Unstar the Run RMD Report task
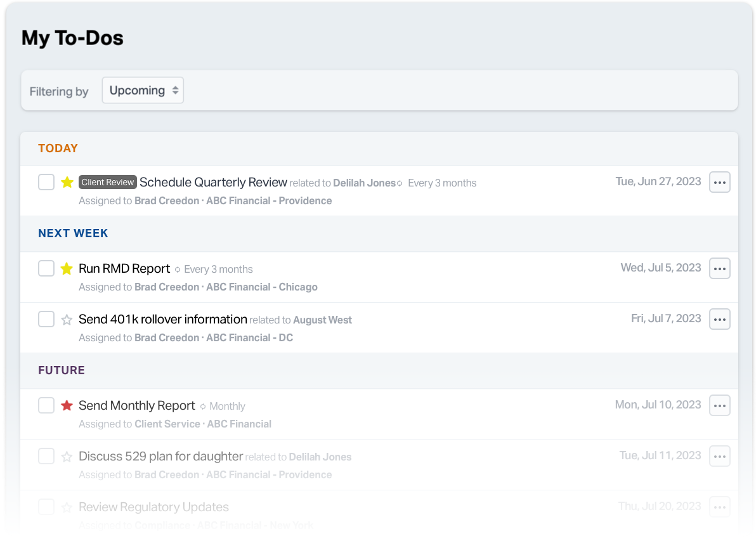Screen dimensions: 756x548 click(67, 268)
